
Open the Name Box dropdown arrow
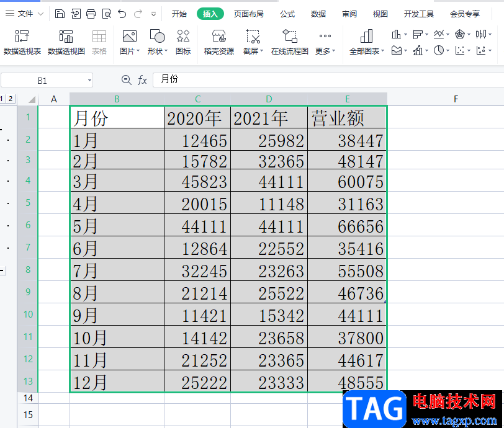[x=89, y=81]
